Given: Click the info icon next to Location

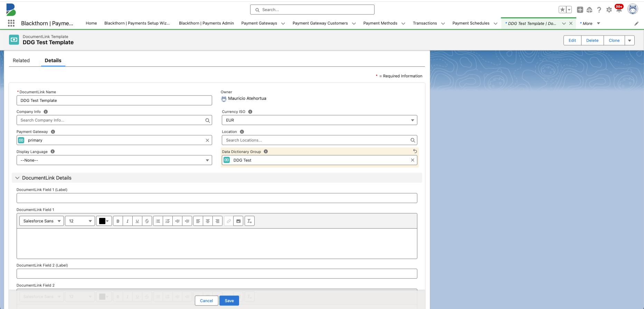Looking at the screenshot, I should click(x=242, y=132).
